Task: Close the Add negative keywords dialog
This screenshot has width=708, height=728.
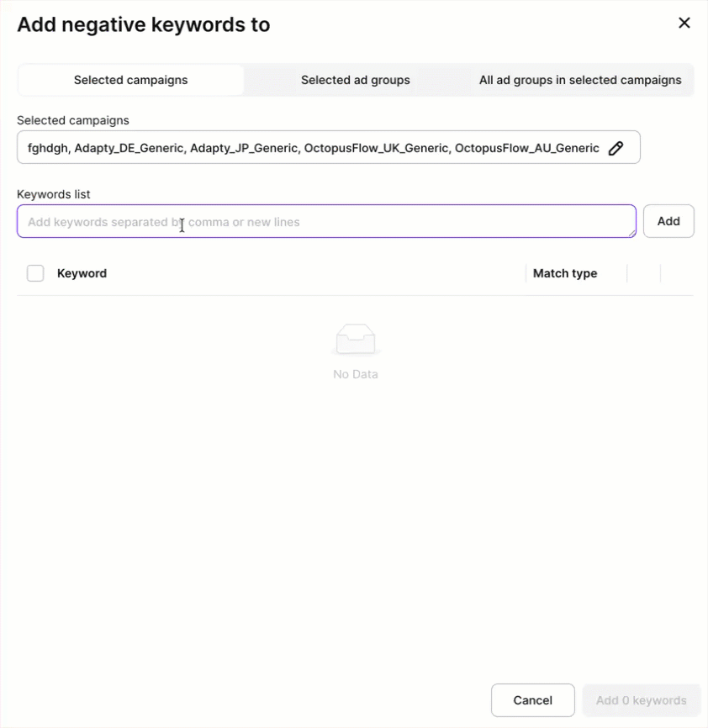Action: click(x=684, y=24)
